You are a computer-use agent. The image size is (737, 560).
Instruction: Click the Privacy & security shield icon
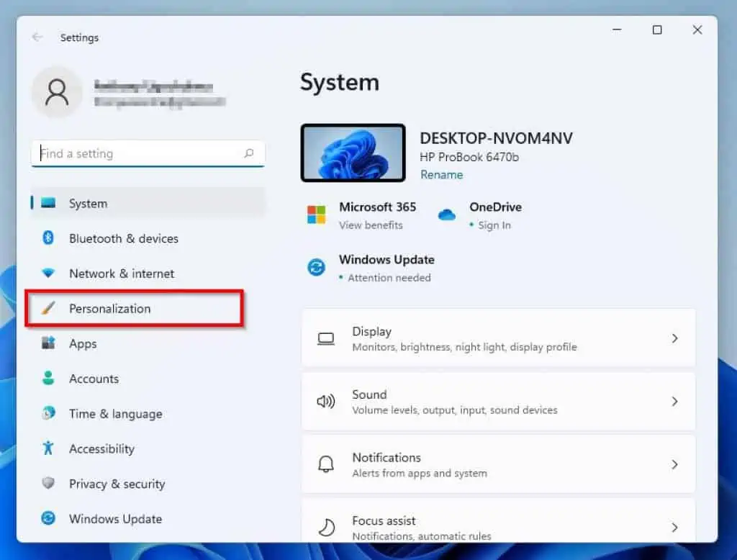[x=48, y=484]
